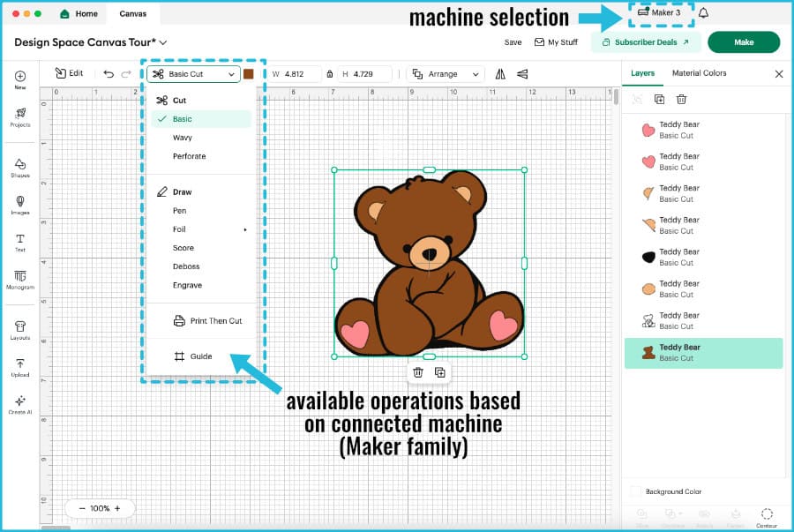Select the tan oval Teddy Bear layer
794x532 pixels.
tap(703, 289)
